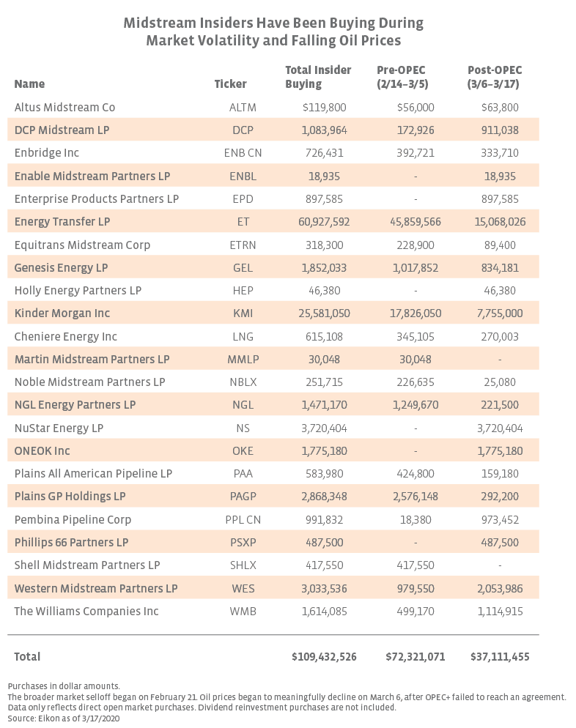Click the Pre-OPEC column header
The image size is (576, 728).
402,77
